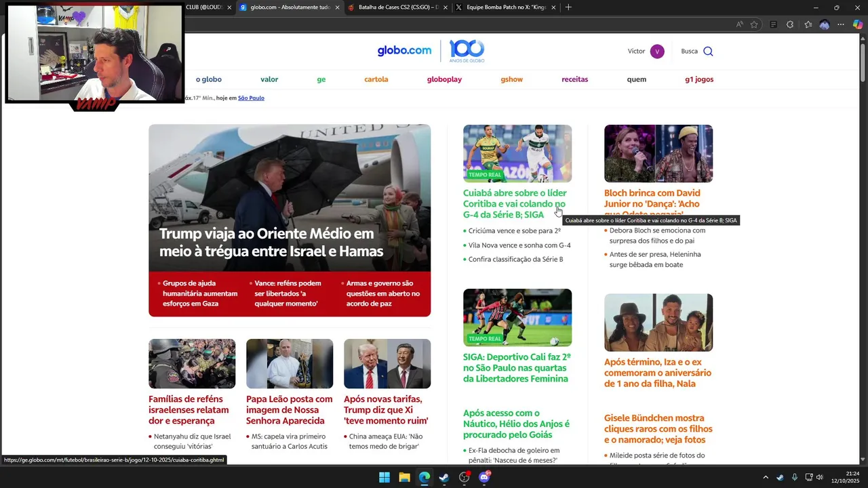Open Confira classificação da Série B link
Image resolution: width=868 pixels, height=488 pixels.
pos(515,260)
